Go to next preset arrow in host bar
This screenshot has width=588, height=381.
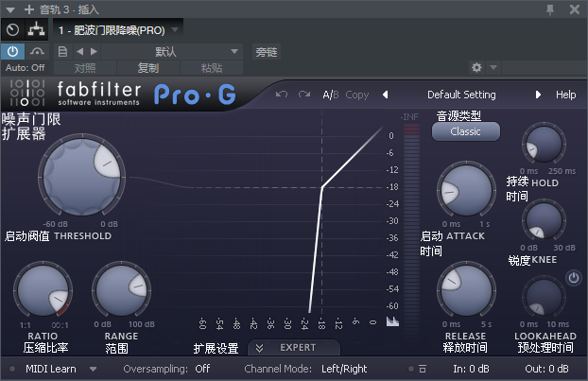click(94, 51)
